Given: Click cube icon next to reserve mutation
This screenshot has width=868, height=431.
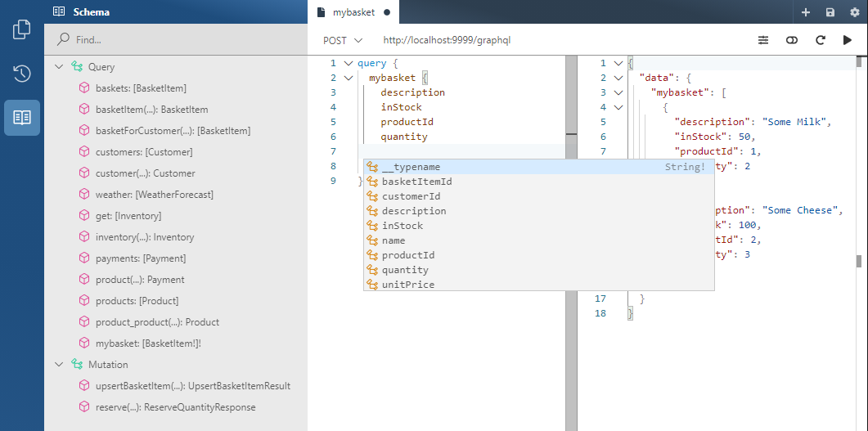Looking at the screenshot, I should (x=84, y=406).
